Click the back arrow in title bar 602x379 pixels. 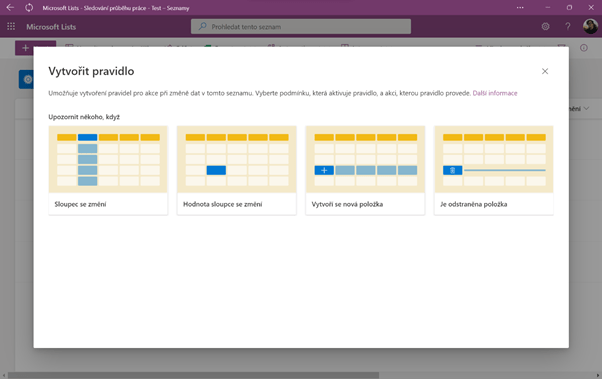pyautogui.click(x=10, y=8)
